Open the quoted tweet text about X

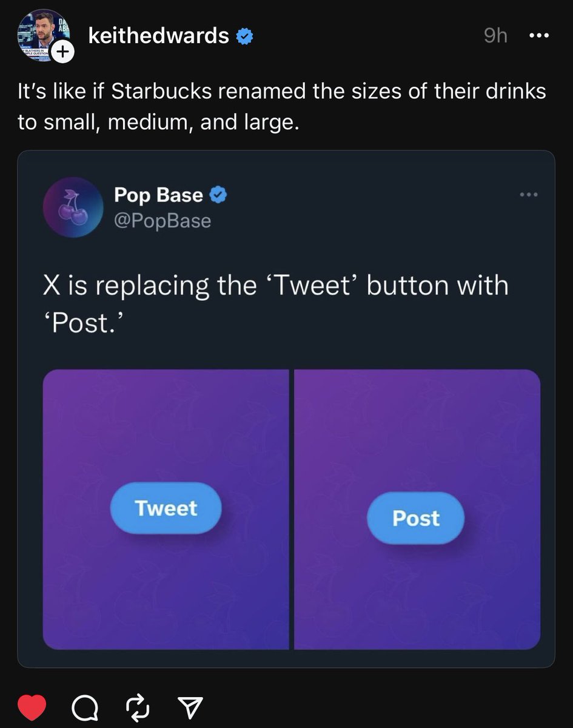pyautogui.click(x=275, y=303)
